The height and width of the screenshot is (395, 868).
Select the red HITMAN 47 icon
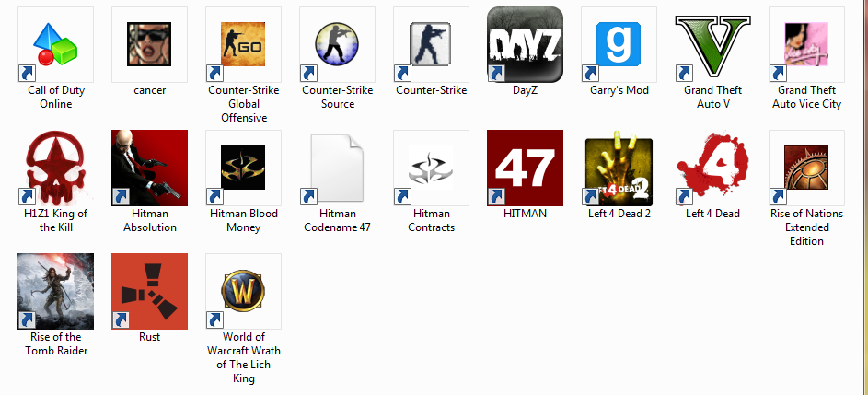525,168
